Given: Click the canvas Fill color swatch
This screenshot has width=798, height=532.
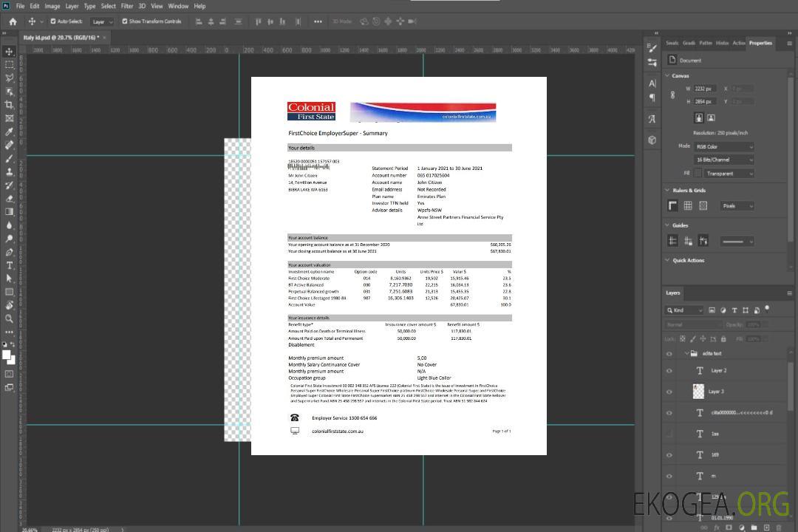Looking at the screenshot, I should pos(698,174).
